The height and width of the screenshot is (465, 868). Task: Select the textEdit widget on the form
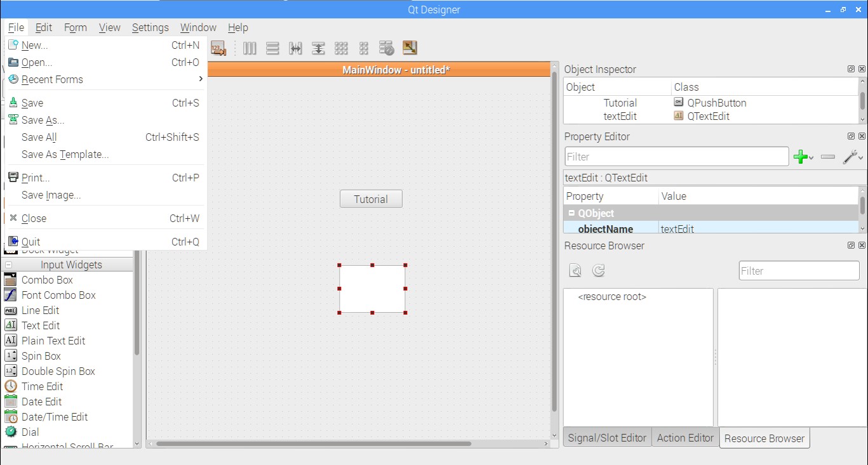point(372,289)
